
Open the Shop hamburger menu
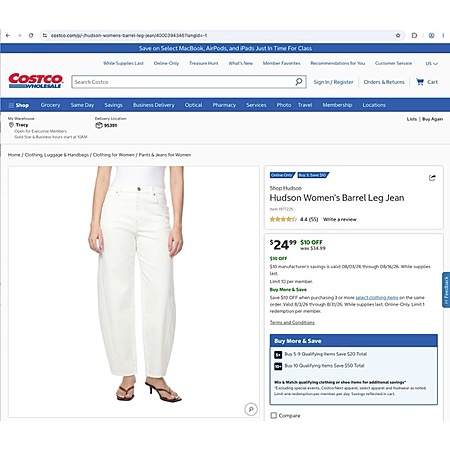[x=19, y=105]
